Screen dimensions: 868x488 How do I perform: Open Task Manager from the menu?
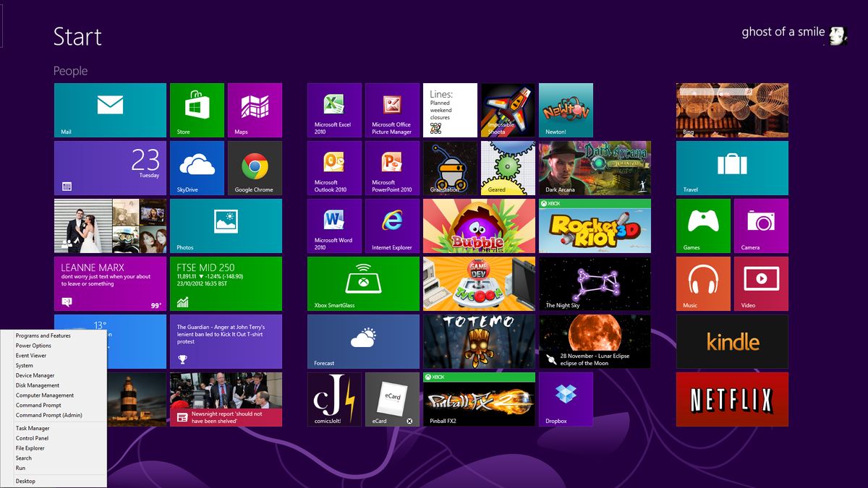point(32,428)
